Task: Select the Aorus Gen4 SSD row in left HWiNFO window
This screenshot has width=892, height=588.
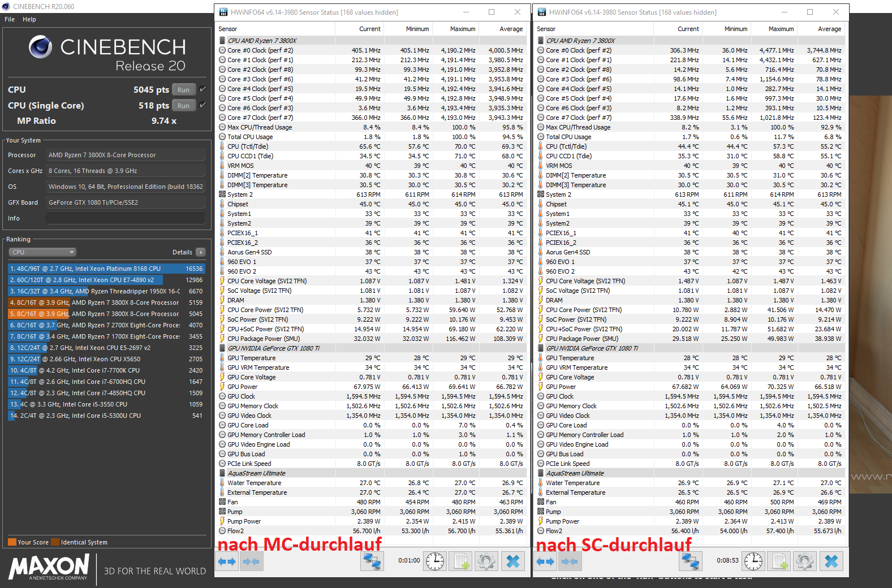Action: tap(371, 252)
